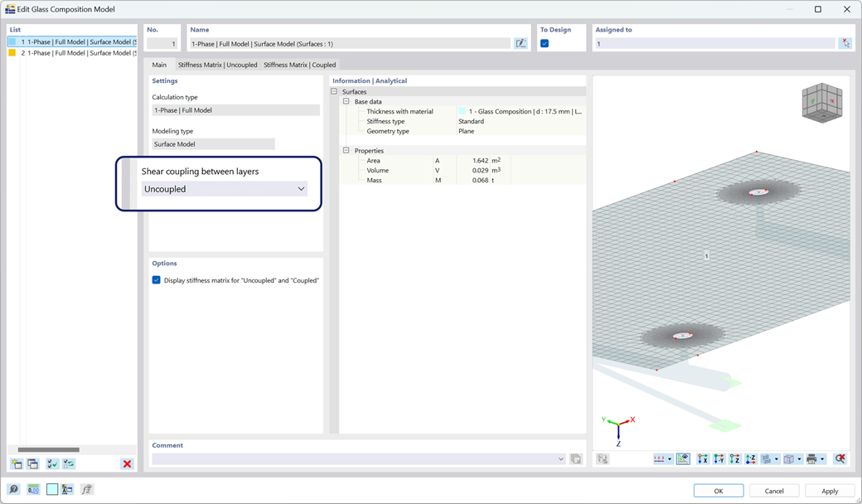Viewport: 862px width, 504px height.
Task: Apply the current glass composition settings
Action: 829,490
